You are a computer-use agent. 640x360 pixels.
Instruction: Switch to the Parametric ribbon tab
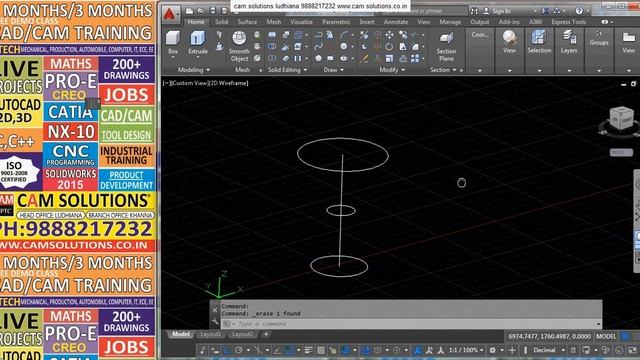[x=336, y=22]
